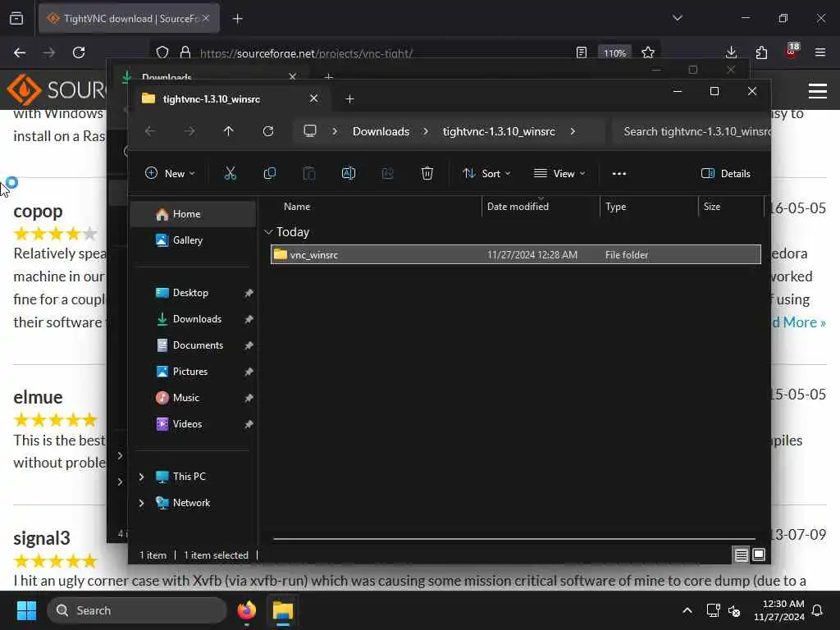The image size is (840, 630).
Task: Bookmark page with the star icon
Action: pos(648,52)
